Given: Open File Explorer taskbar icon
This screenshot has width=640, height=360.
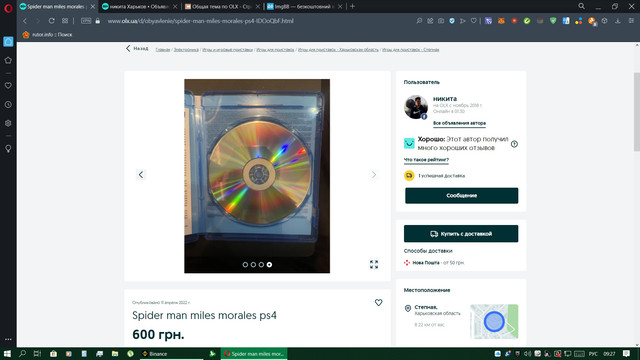Looking at the screenshot, I should tap(115, 353).
